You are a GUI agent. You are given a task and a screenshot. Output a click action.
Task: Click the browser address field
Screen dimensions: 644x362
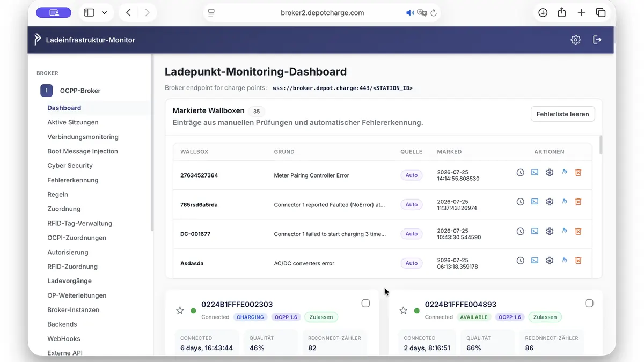tap(322, 12)
